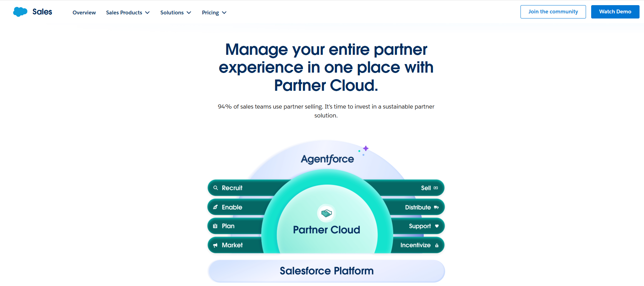
Task: Click the Partner Cloud center label
Action: pos(327,230)
